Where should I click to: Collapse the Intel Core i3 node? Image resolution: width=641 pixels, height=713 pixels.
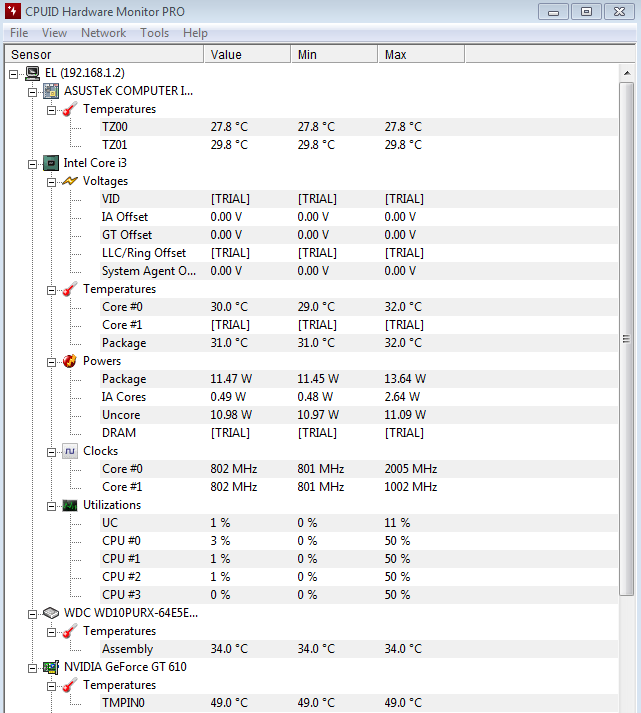pyautogui.click(x=32, y=164)
